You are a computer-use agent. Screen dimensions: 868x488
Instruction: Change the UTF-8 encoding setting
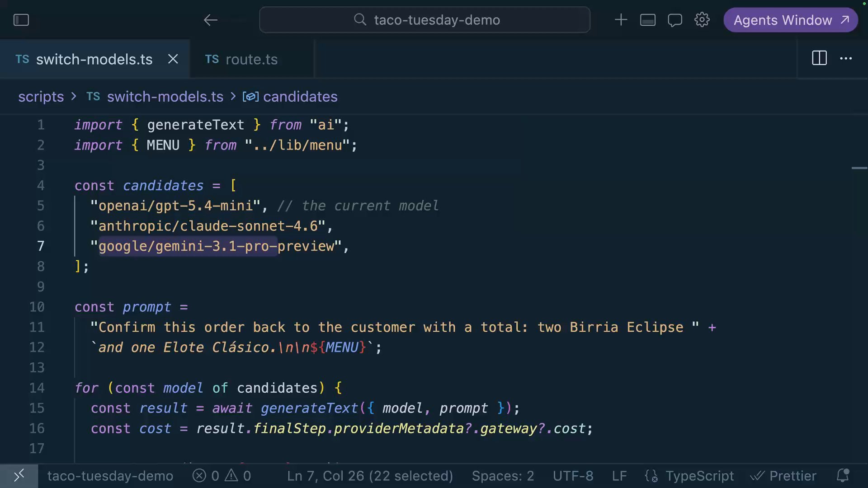(x=573, y=476)
